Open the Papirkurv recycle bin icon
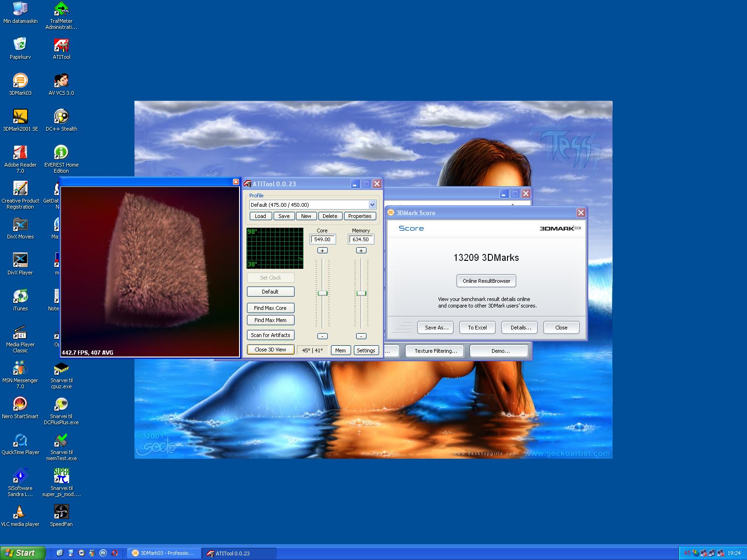 (20, 49)
